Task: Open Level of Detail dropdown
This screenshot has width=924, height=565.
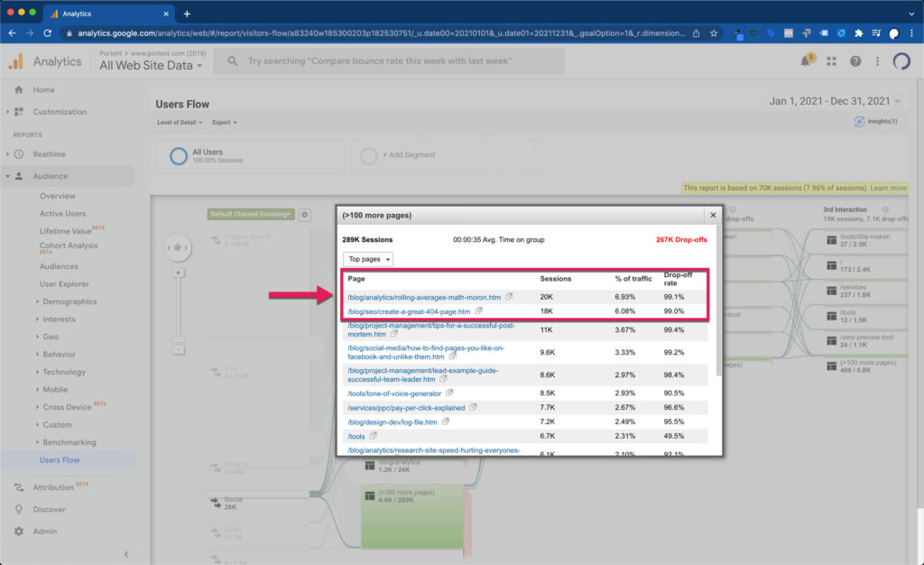Action: 180,123
